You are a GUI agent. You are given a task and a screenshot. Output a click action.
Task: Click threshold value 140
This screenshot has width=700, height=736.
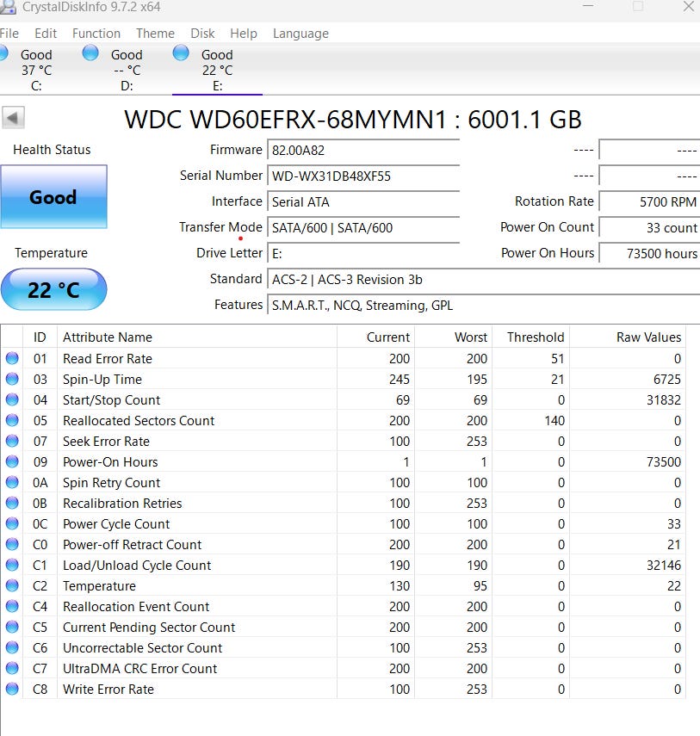tap(554, 421)
